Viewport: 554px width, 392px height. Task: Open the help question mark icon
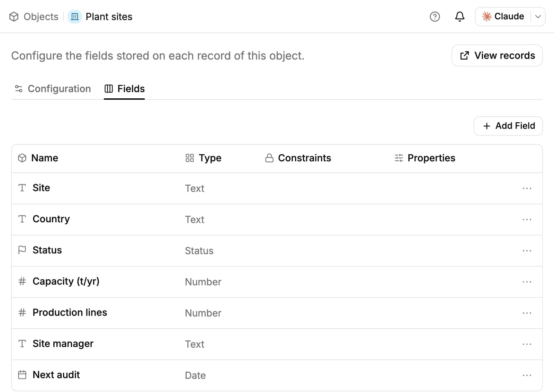click(435, 17)
